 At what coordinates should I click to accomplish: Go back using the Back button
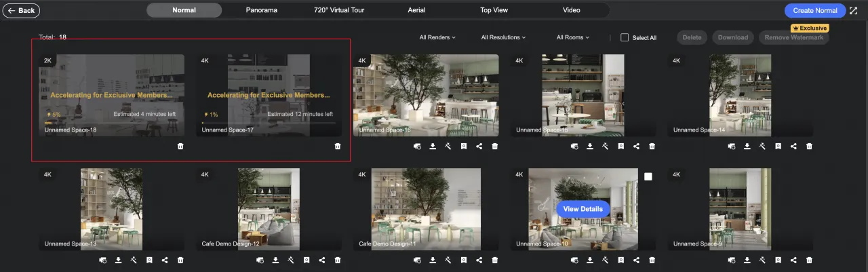click(21, 10)
